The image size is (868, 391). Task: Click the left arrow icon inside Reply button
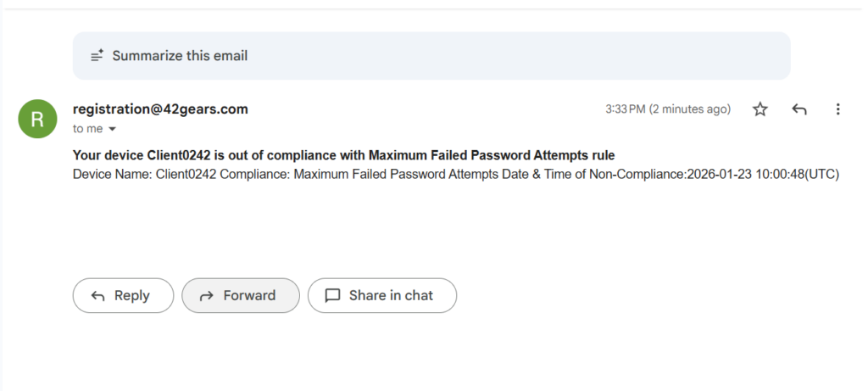click(x=98, y=296)
